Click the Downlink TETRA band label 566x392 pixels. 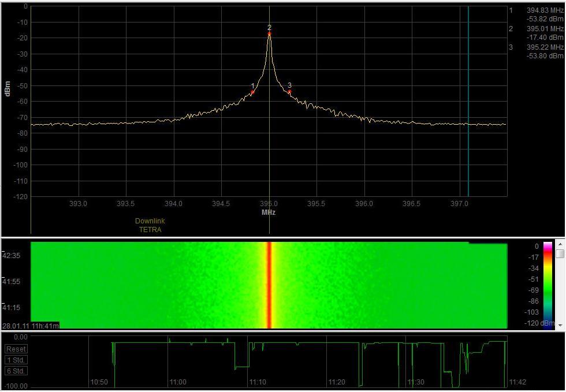150,225
